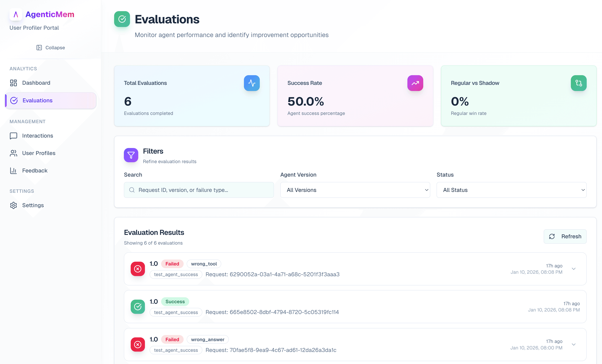
Task: Toggle the wrong_answer failure type tag
Action: 207,339
